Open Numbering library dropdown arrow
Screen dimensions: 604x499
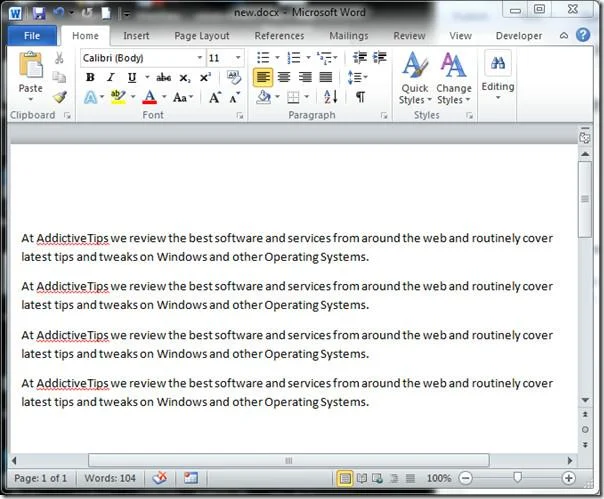pyautogui.click(x=308, y=58)
